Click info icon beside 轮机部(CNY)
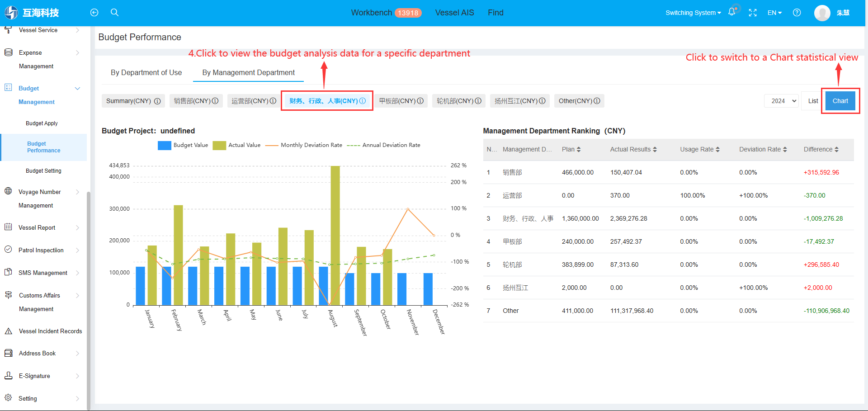This screenshot has width=868, height=411. (x=478, y=101)
